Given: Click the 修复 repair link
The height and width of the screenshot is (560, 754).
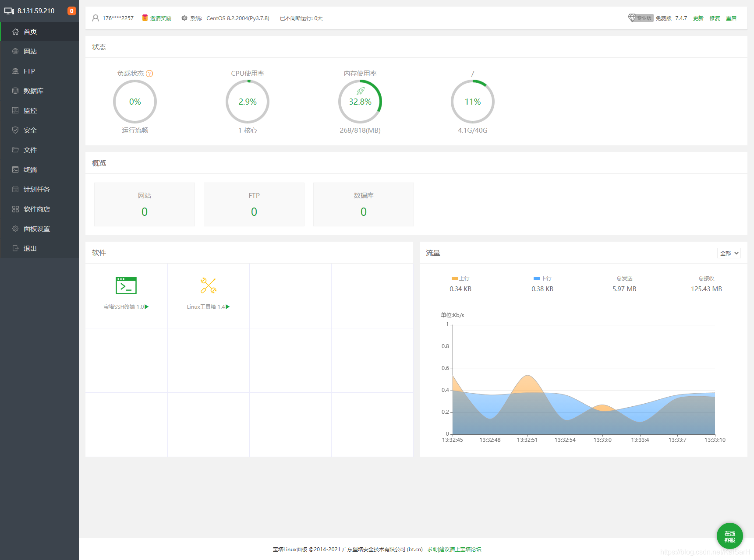Looking at the screenshot, I should coord(715,18).
